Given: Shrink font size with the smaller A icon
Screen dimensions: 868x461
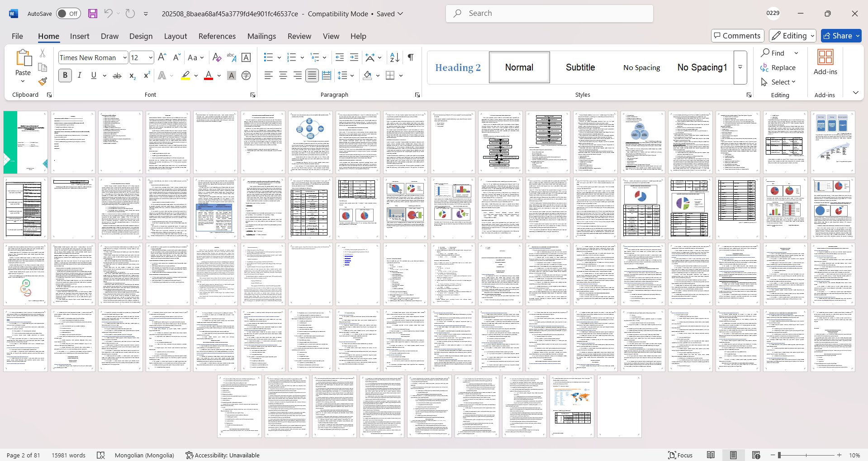Looking at the screenshot, I should point(177,57).
